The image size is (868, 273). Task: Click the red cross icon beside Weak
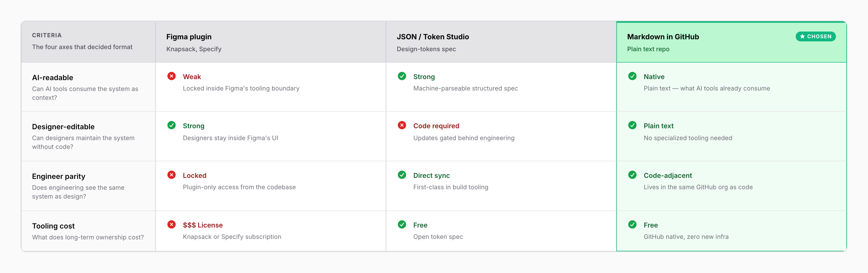tap(172, 76)
